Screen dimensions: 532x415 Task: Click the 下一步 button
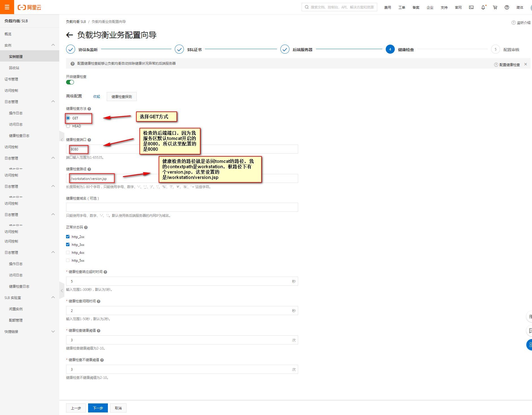tap(98, 408)
